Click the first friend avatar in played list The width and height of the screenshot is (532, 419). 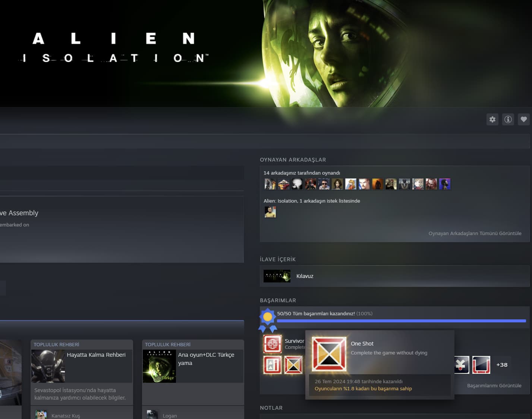click(x=270, y=184)
